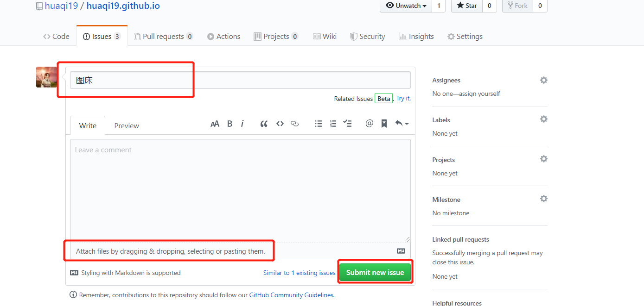The width and height of the screenshot is (644, 306).
Task: Open the saved replies dropdown arrow
Action: click(x=402, y=124)
